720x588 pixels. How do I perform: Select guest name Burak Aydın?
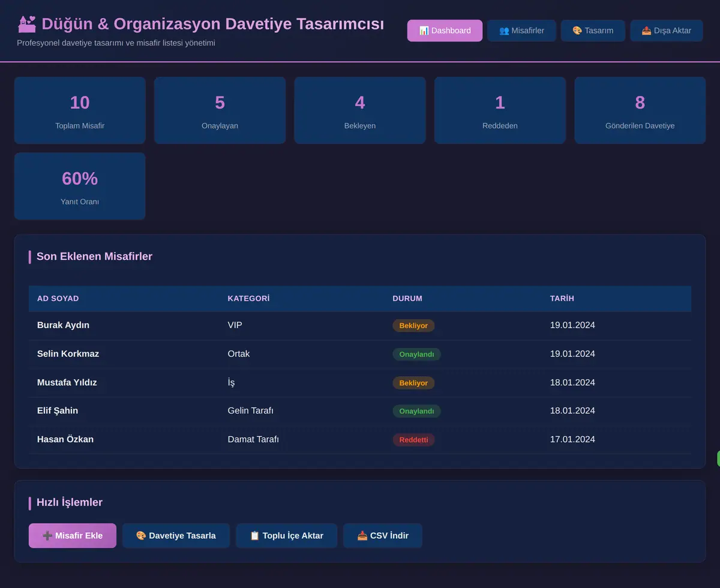63,325
